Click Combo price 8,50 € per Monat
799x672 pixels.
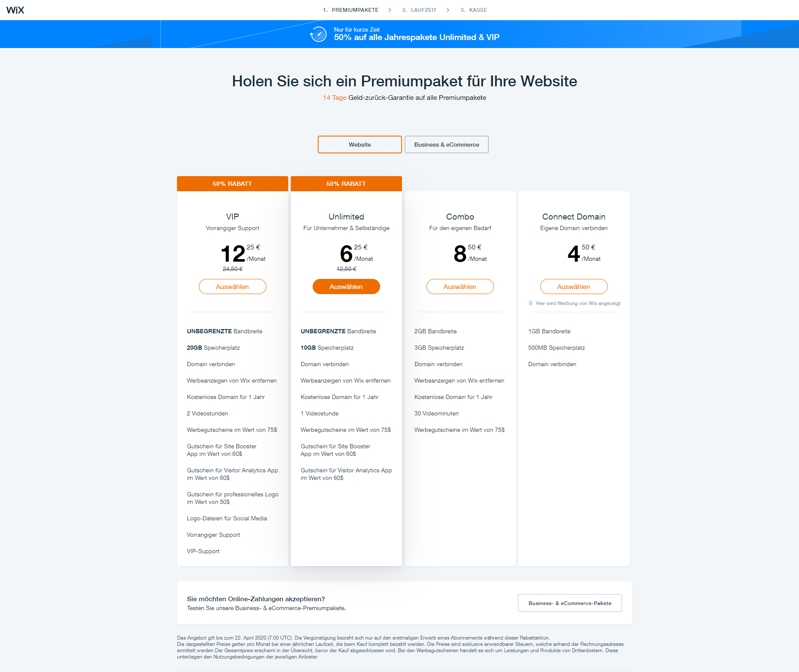[x=470, y=253]
